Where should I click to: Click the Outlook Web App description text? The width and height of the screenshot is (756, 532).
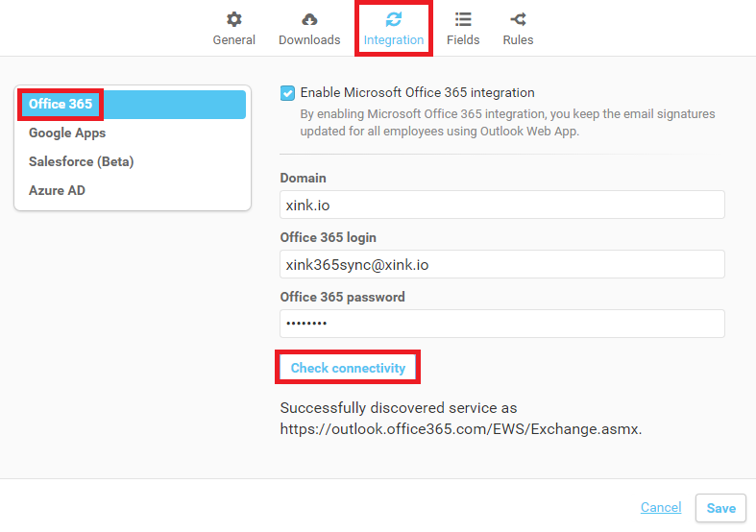[x=507, y=122]
